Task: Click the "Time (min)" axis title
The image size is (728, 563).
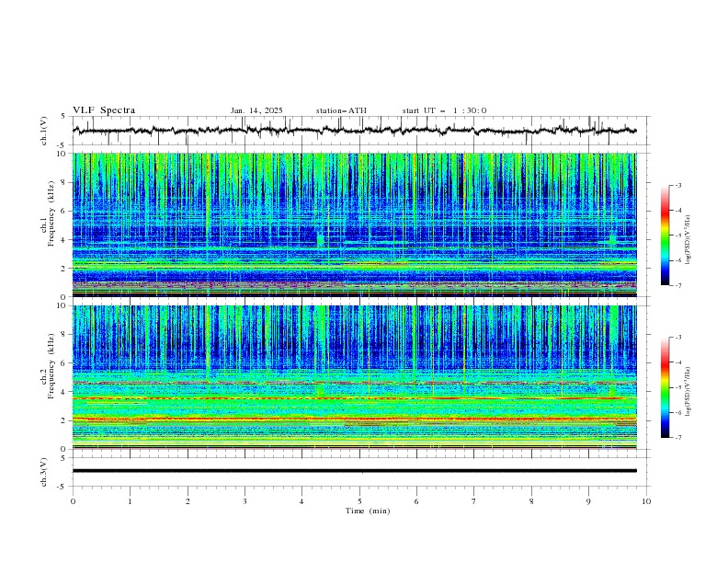Action: click(x=368, y=511)
